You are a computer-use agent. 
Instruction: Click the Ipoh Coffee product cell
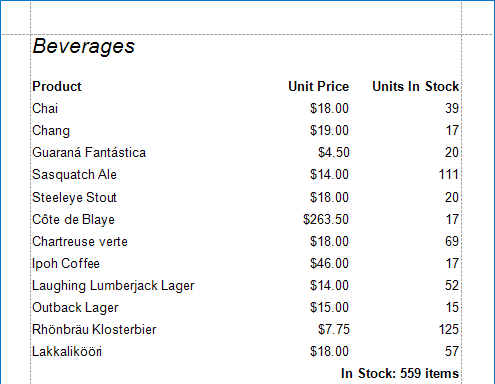click(x=66, y=263)
